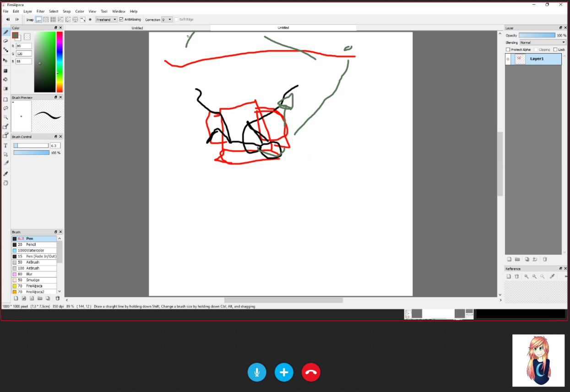Image resolution: width=570 pixels, height=392 pixels.
Task: Click the rainbow hue slider bar
Action: 60,62
